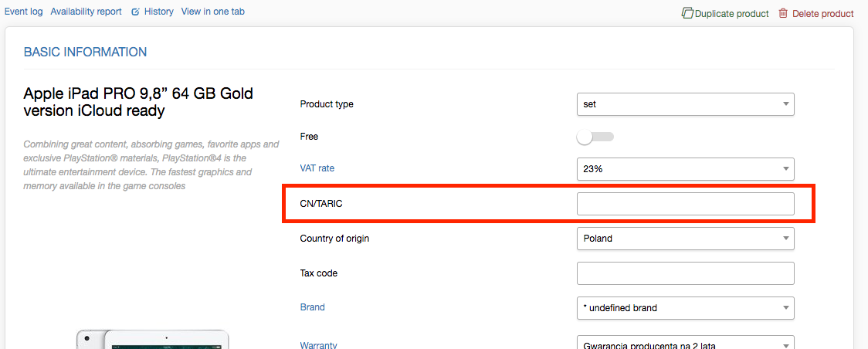Click the Duplicate product icon
868x349 pixels.
click(x=687, y=13)
